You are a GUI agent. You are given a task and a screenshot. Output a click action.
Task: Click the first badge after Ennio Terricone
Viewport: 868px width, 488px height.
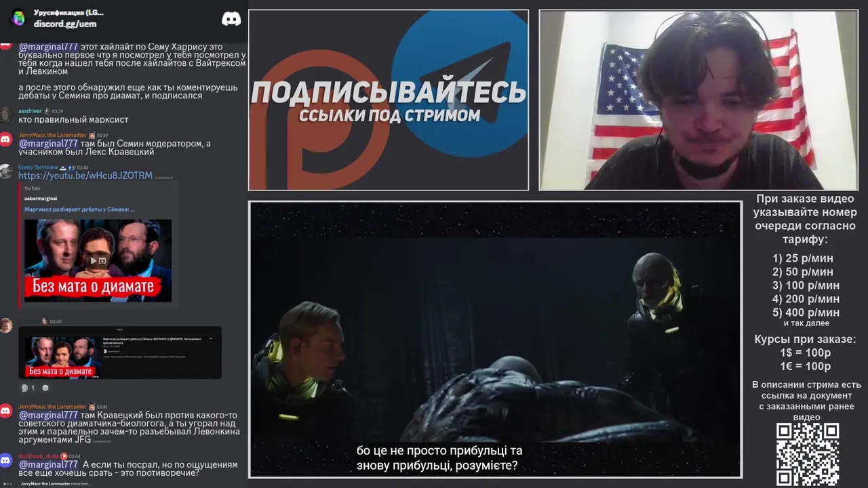tap(63, 167)
